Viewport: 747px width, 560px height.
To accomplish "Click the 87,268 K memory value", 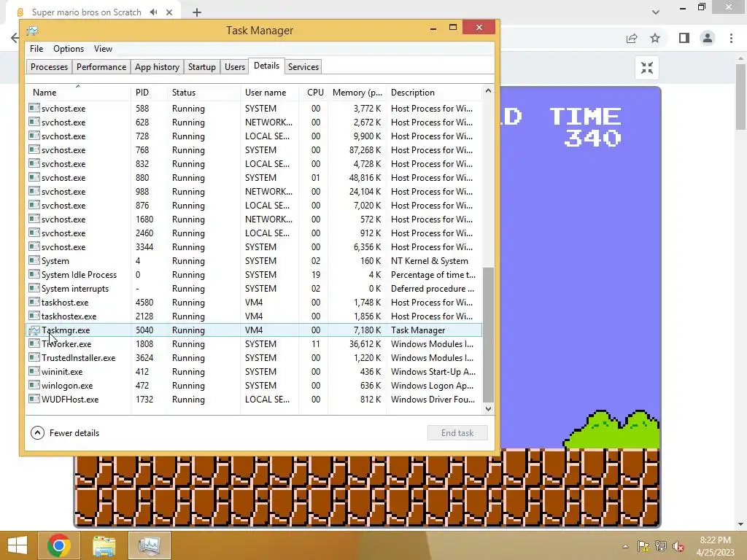I will pyautogui.click(x=365, y=150).
